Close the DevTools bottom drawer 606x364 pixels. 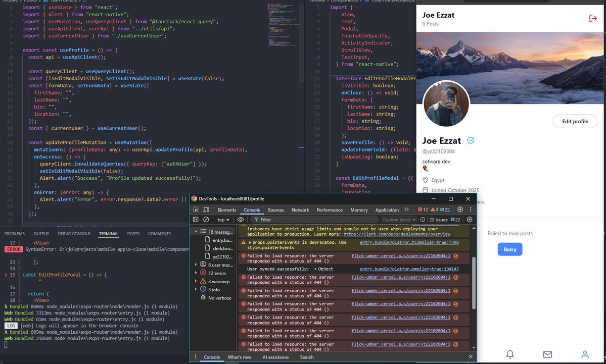click(471, 356)
